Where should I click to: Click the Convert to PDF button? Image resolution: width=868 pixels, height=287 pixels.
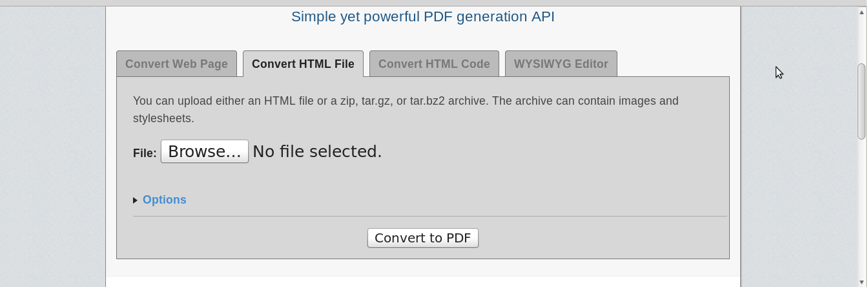[x=423, y=238]
